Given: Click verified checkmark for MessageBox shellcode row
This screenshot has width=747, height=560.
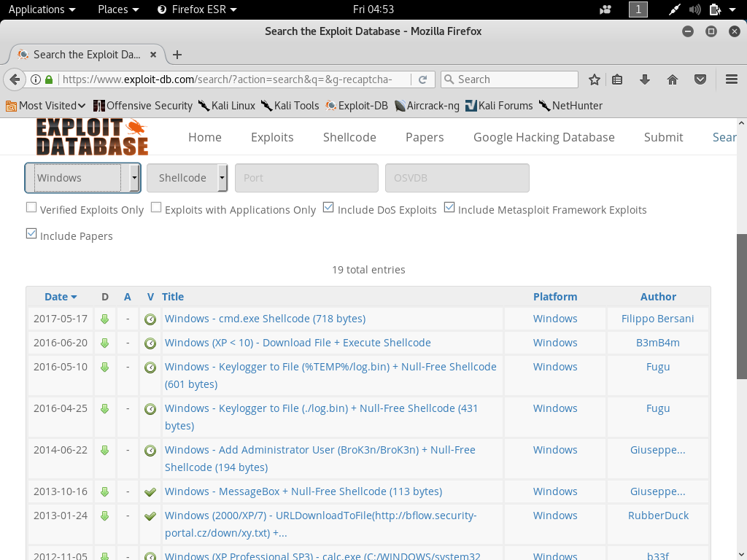Looking at the screenshot, I should point(150,492).
